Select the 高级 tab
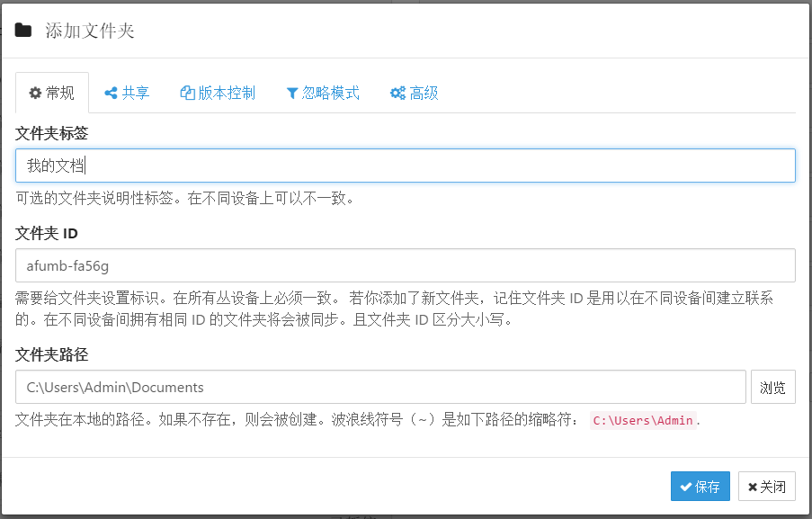This screenshot has height=519, width=812. click(x=415, y=94)
